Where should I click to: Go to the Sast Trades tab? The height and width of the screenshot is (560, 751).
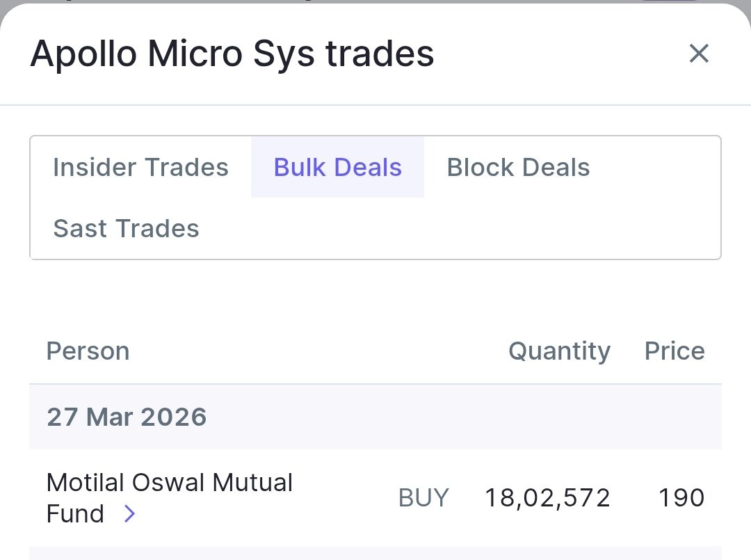tap(126, 229)
